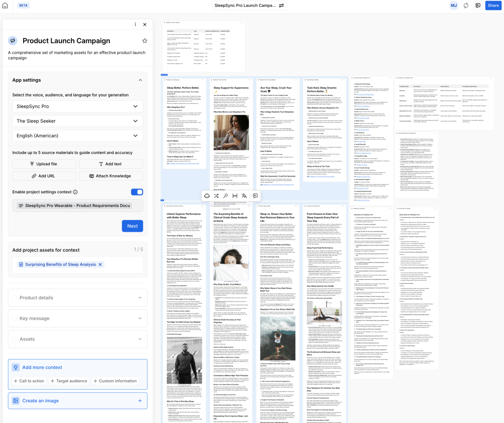Open comments panel from top bar icon

click(478, 5)
